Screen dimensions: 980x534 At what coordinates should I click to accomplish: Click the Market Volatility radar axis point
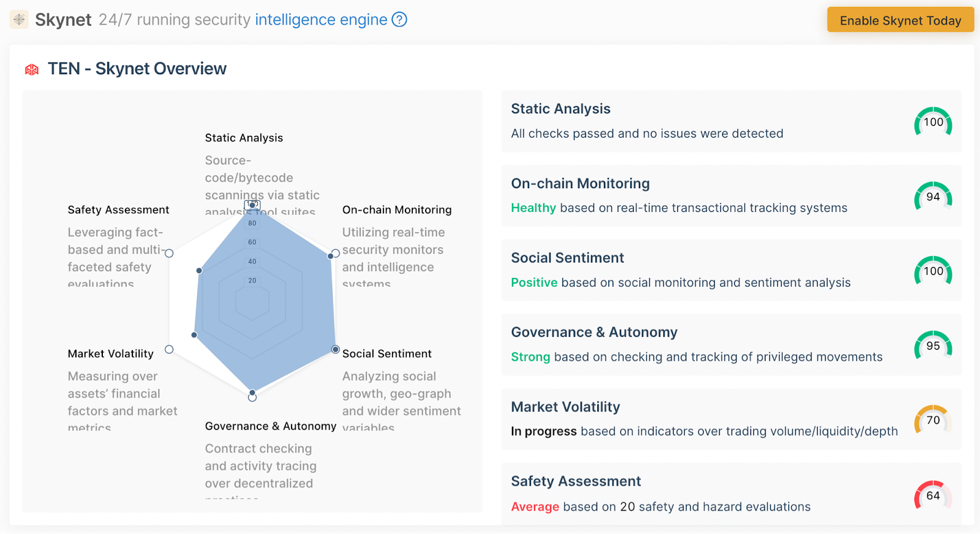170,349
